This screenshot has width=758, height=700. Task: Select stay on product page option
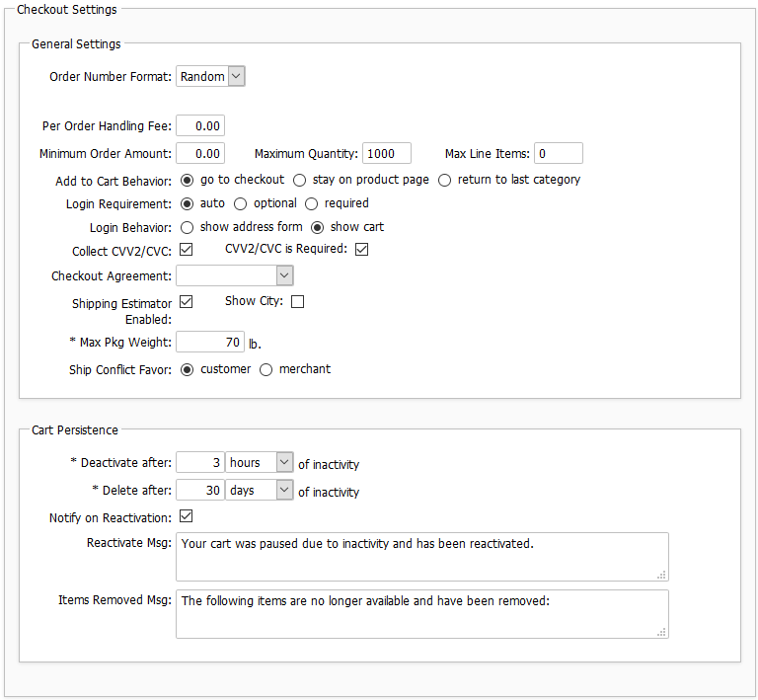(x=299, y=180)
